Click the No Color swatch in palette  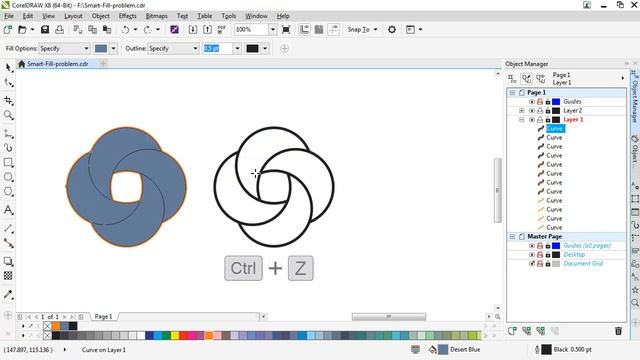(x=47, y=336)
